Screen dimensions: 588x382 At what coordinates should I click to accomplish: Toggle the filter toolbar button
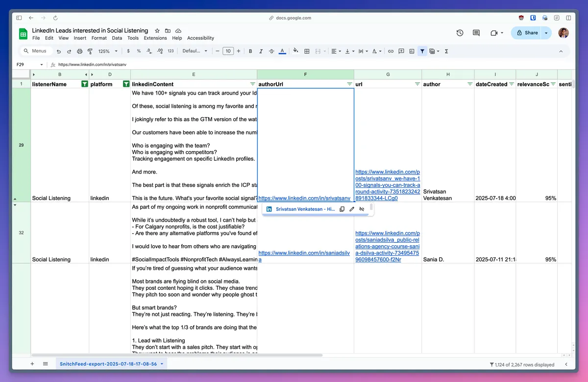[422, 51]
